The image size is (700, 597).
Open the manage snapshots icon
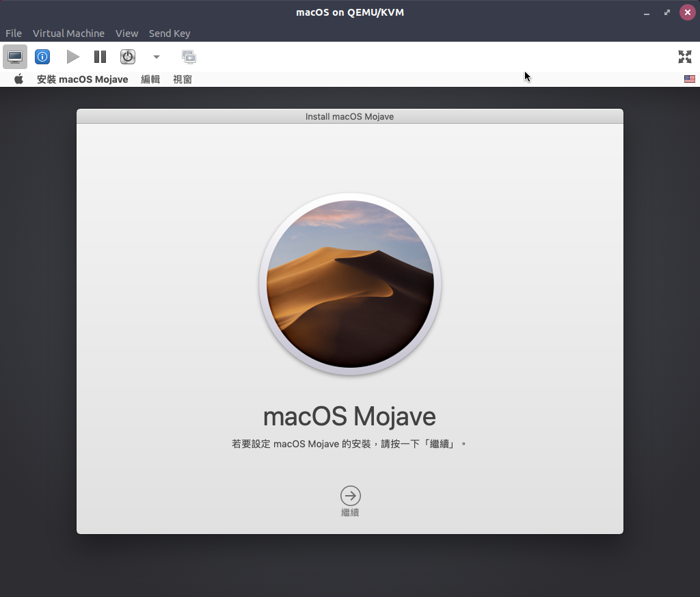pyautogui.click(x=189, y=57)
